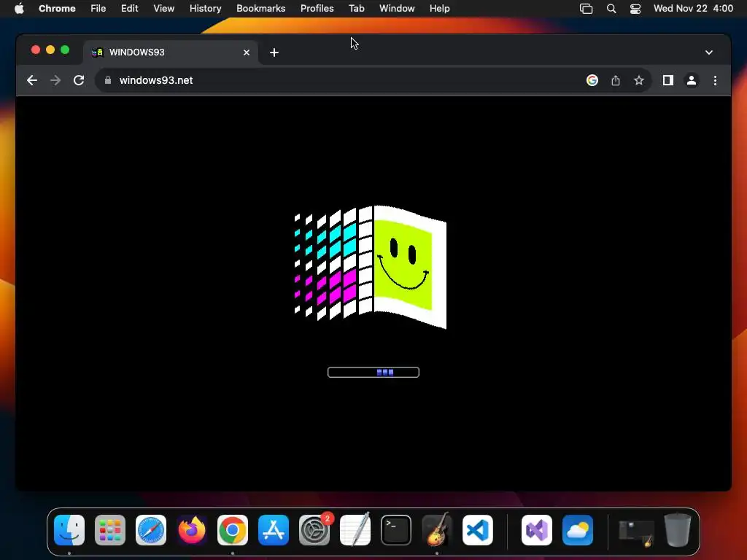Open Control Center in menu bar
This screenshot has width=747, height=560.
pyautogui.click(x=635, y=9)
